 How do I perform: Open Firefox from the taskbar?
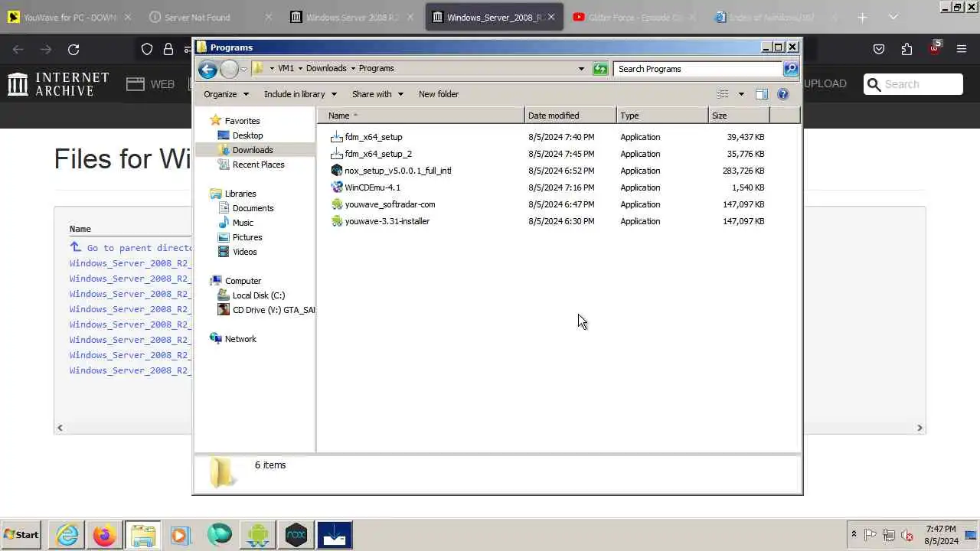pyautogui.click(x=105, y=535)
